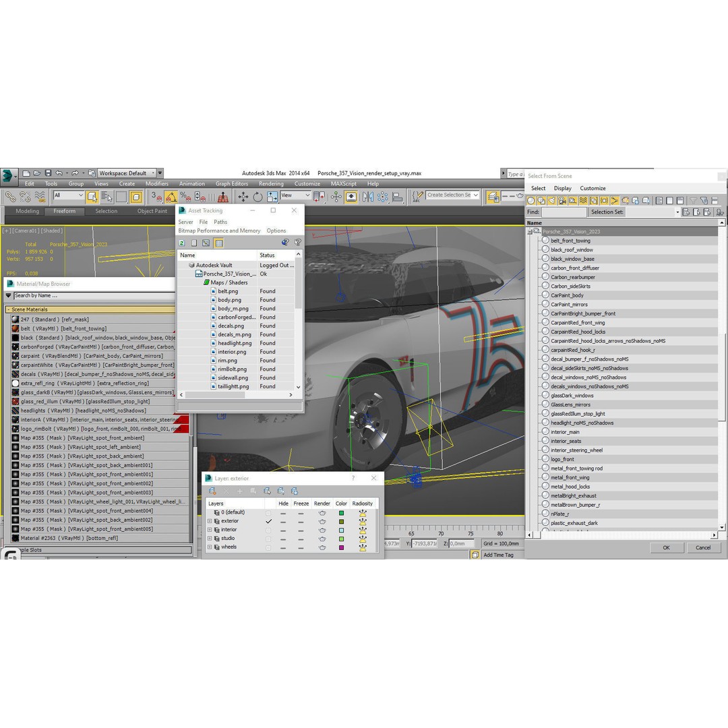Image resolution: width=728 pixels, height=728 pixels.
Task: Toggle Display Lights filter in Select From Scene
Action: pyautogui.click(x=551, y=201)
